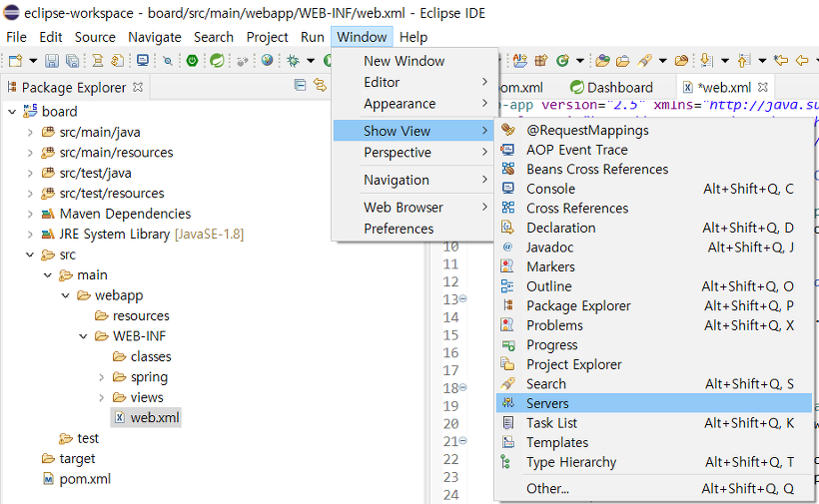Open the Debug dropdown arrow
819x504 pixels.
pyautogui.click(x=311, y=61)
